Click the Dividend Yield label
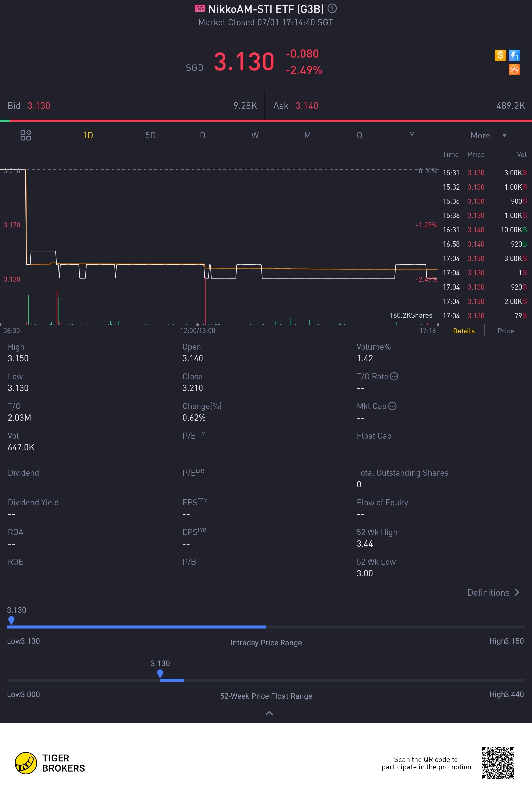Screen dimensions: 532x804 click(x=33, y=502)
